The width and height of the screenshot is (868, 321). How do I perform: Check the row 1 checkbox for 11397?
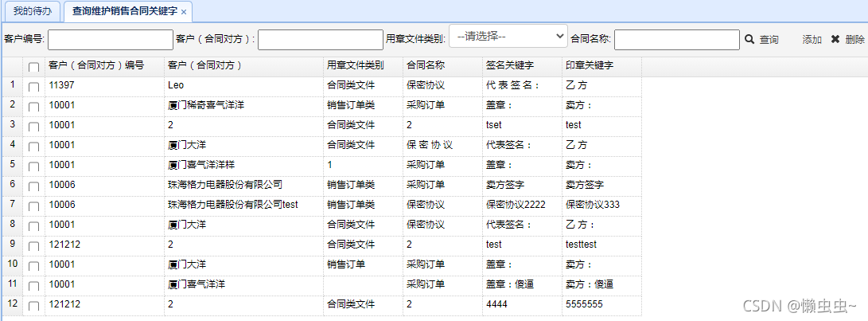point(33,87)
